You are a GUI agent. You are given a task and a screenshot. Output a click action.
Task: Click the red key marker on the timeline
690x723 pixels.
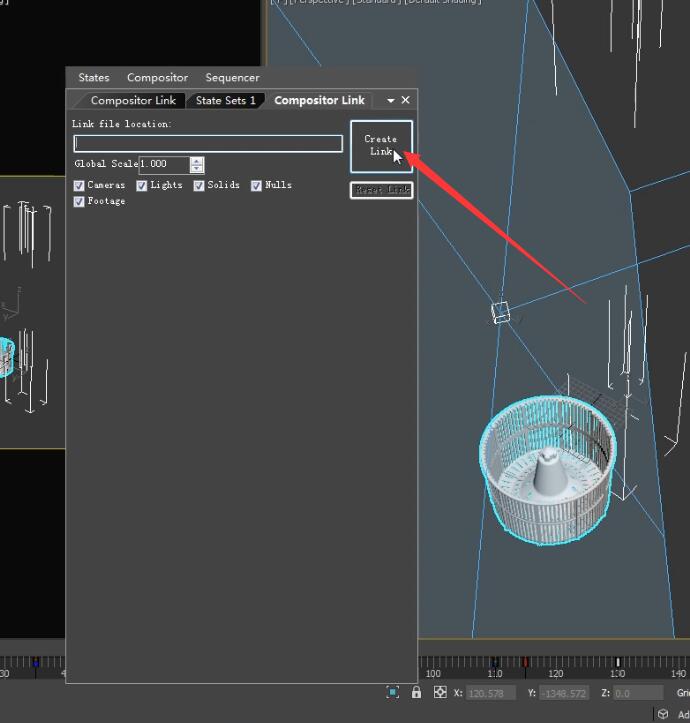525,662
